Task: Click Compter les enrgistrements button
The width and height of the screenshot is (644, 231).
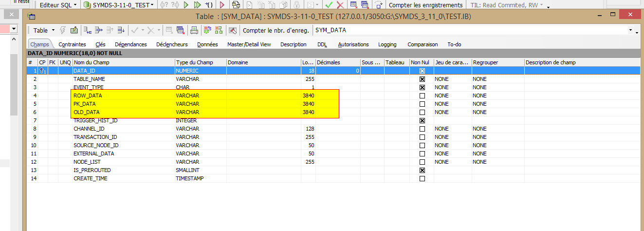Action: pyautogui.click(x=425, y=5)
